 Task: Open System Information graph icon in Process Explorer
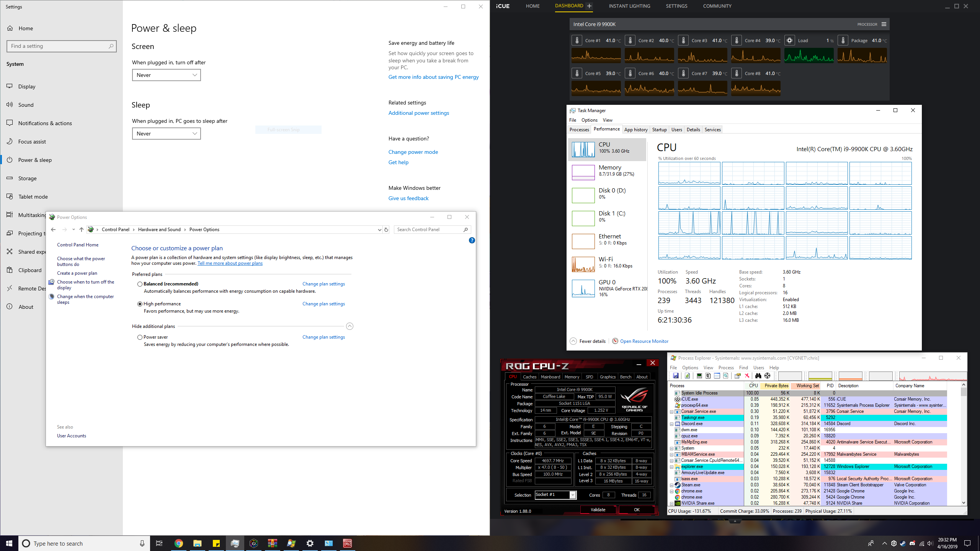[x=699, y=376]
